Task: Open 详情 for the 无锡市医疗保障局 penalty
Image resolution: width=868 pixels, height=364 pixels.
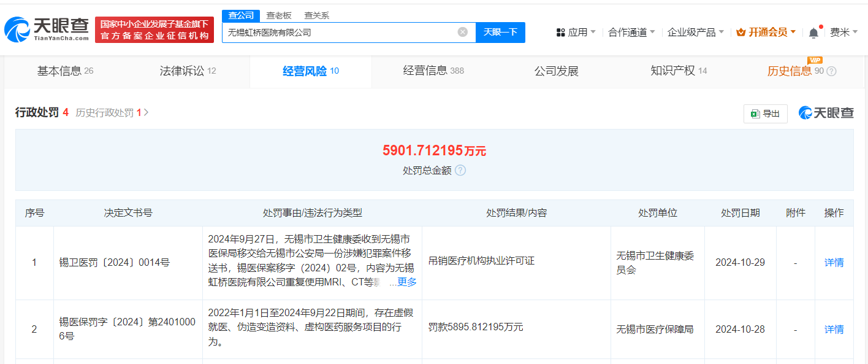Action: click(834, 329)
